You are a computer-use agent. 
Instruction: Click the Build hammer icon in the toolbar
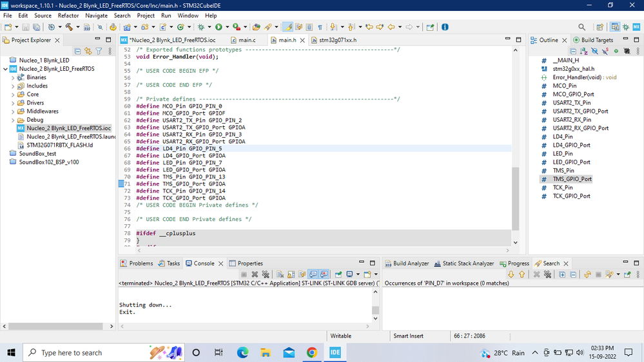[68, 27]
